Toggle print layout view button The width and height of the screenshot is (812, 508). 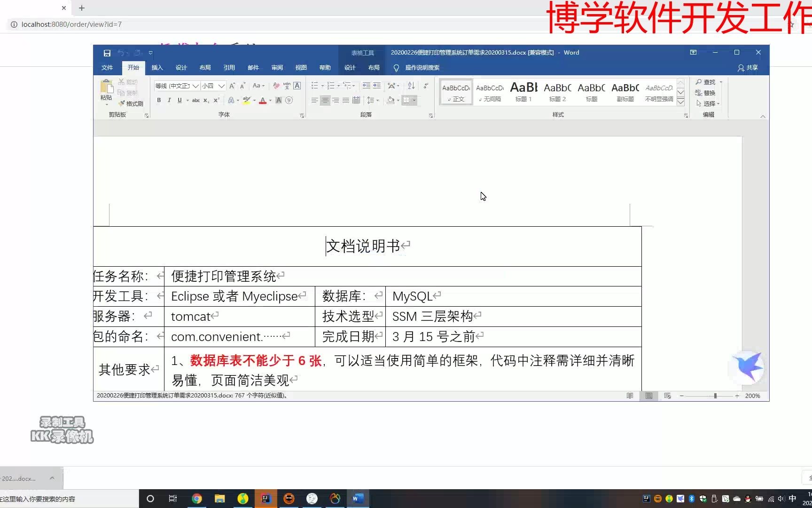(648, 396)
